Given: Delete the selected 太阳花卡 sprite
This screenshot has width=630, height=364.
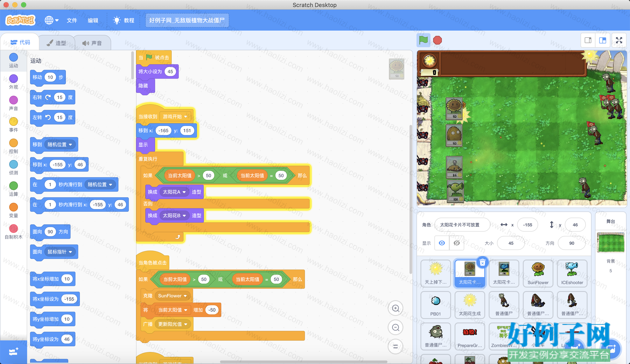Looking at the screenshot, I should pyautogui.click(x=483, y=263).
